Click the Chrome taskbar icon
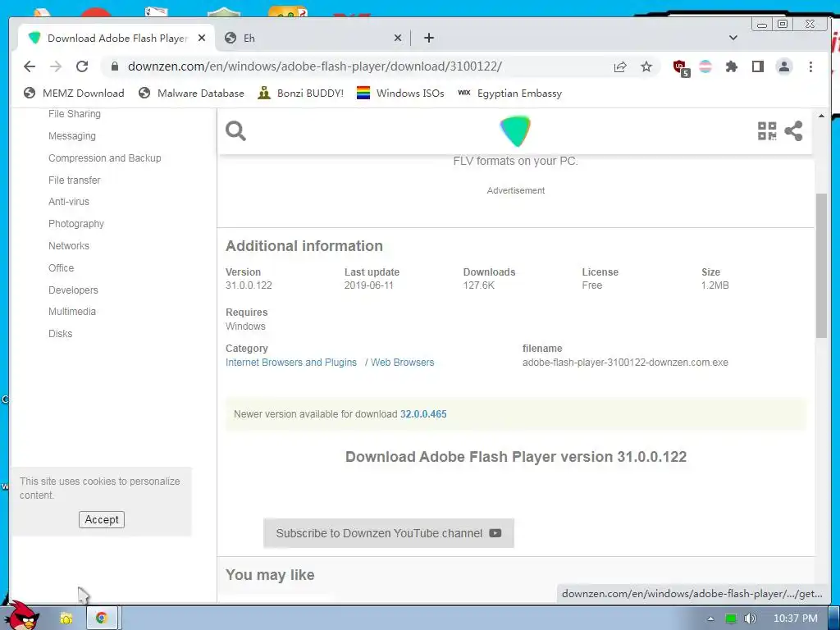 102,619
